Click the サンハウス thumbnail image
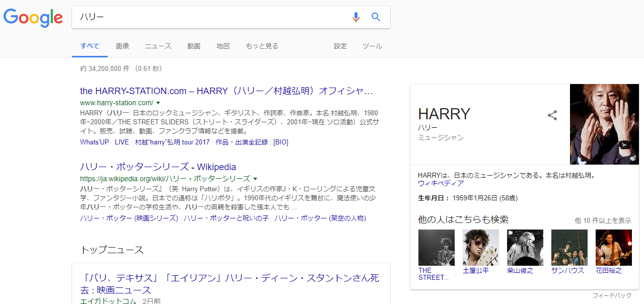This screenshot has width=644, height=304. [x=569, y=248]
